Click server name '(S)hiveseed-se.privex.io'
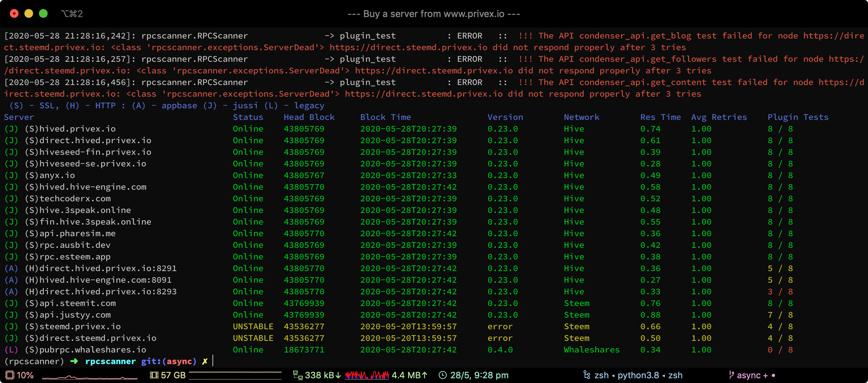The height and width of the screenshot is (383, 868). (x=85, y=164)
